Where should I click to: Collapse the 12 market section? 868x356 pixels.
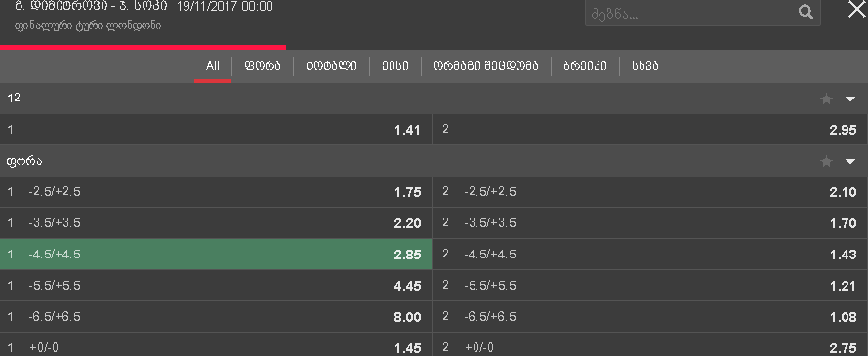coord(850,99)
